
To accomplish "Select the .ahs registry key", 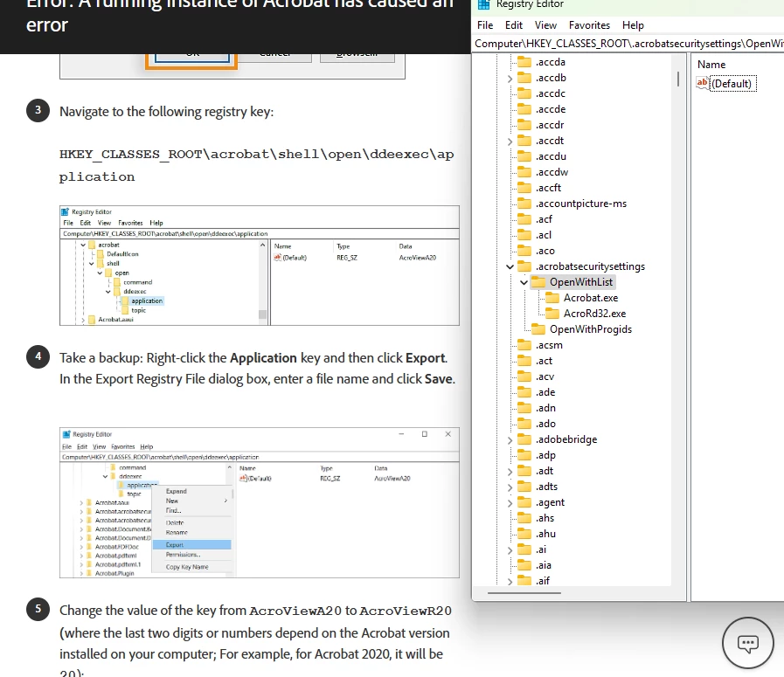I will tap(545, 518).
